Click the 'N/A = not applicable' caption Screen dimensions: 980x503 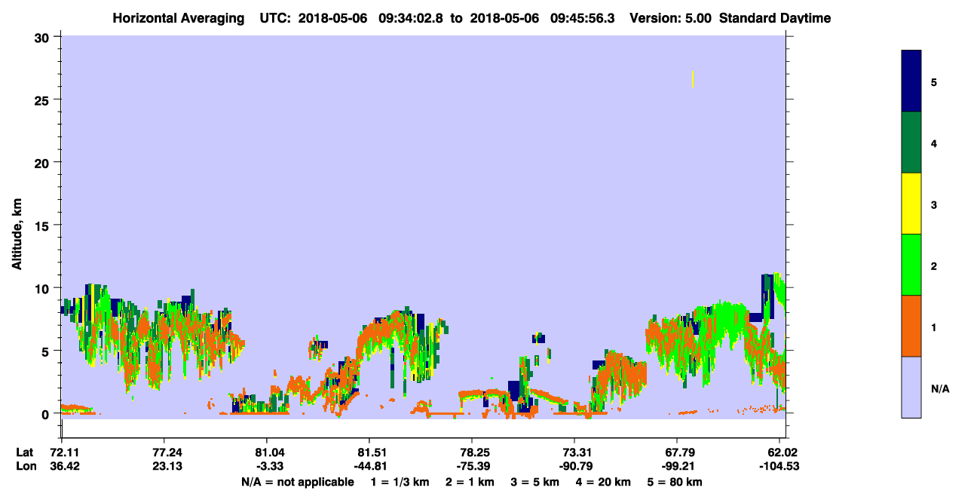297,482
